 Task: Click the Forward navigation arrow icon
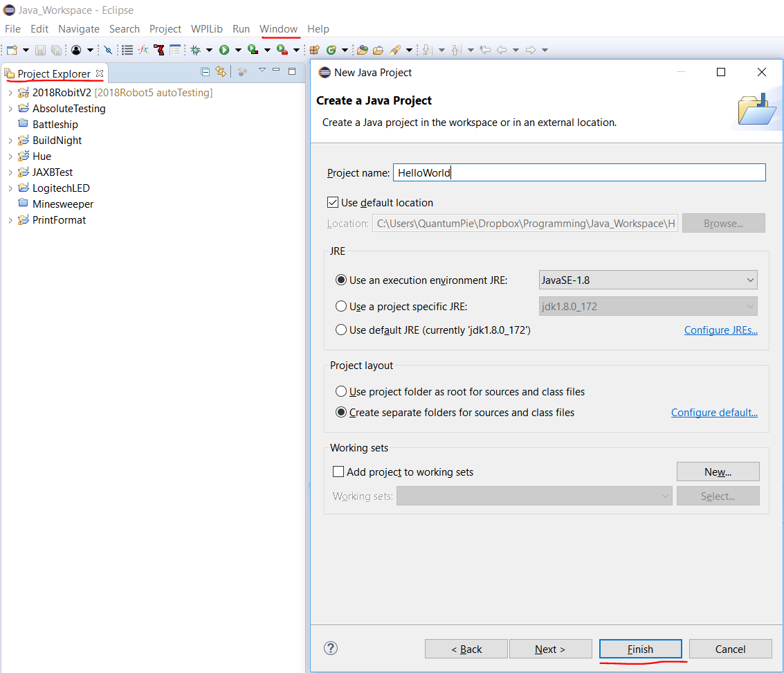point(531,50)
